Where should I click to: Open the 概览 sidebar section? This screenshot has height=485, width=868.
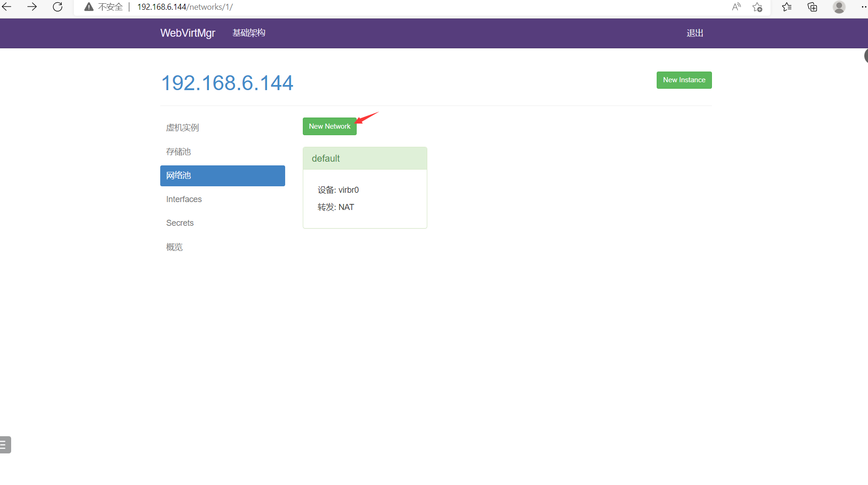pos(222,247)
